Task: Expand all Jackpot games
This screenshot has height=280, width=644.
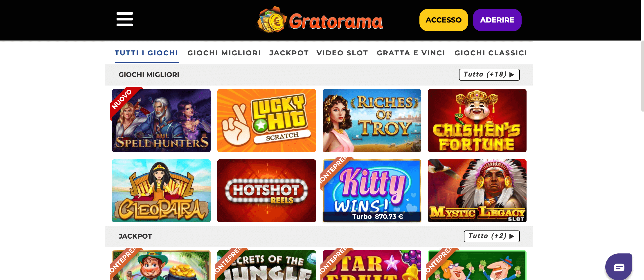Action: pyautogui.click(x=491, y=236)
